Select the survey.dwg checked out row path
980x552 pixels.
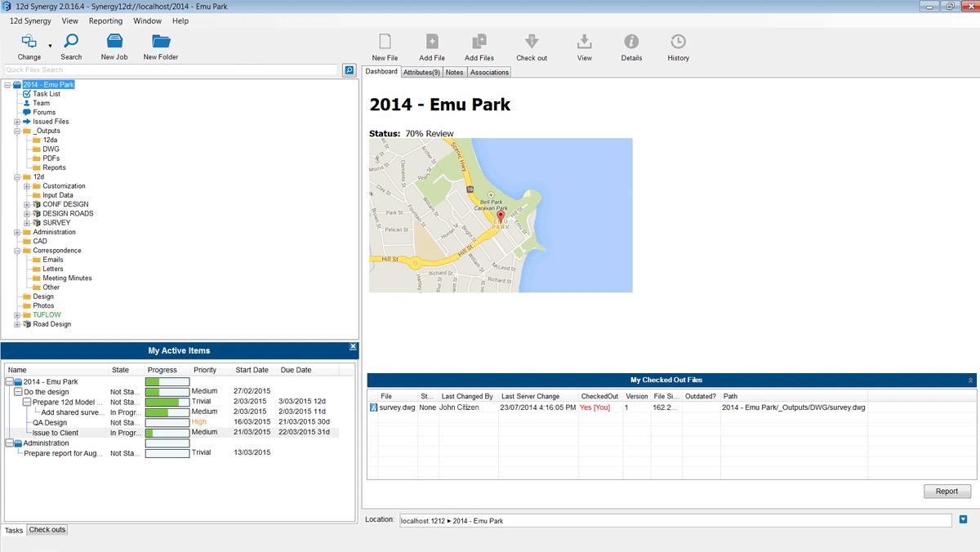(x=794, y=407)
